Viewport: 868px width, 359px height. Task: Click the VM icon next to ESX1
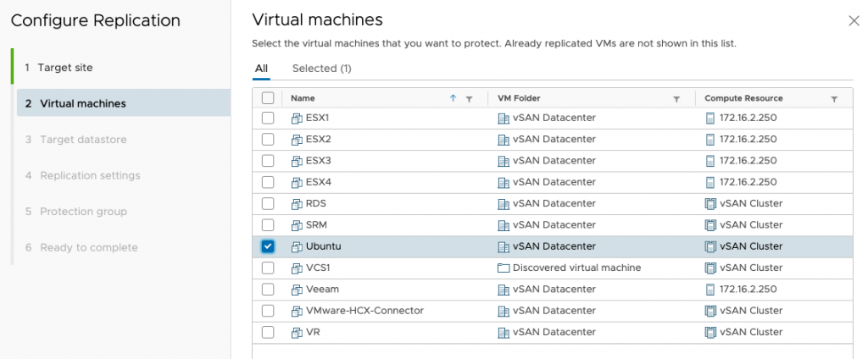pos(297,118)
